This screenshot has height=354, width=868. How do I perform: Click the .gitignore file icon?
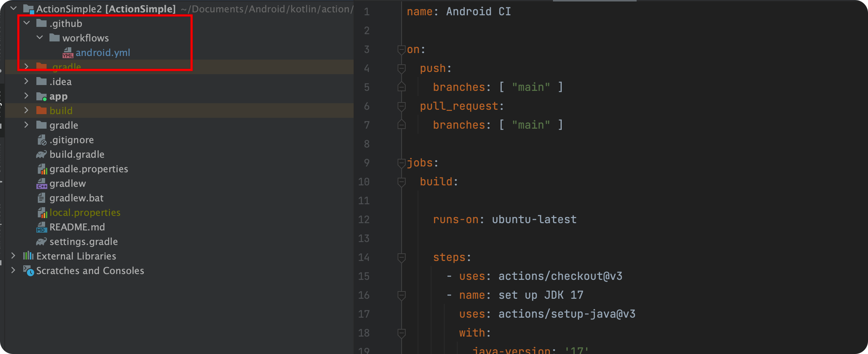coord(42,140)
